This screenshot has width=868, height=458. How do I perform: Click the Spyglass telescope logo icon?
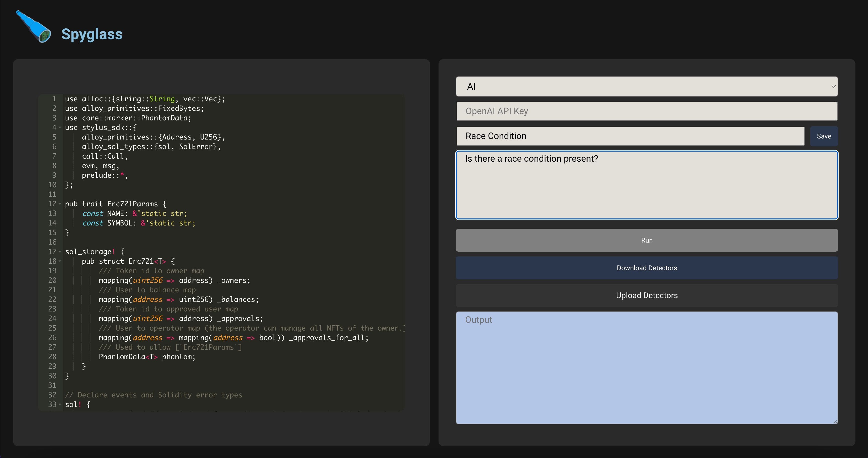click(33, 27)
